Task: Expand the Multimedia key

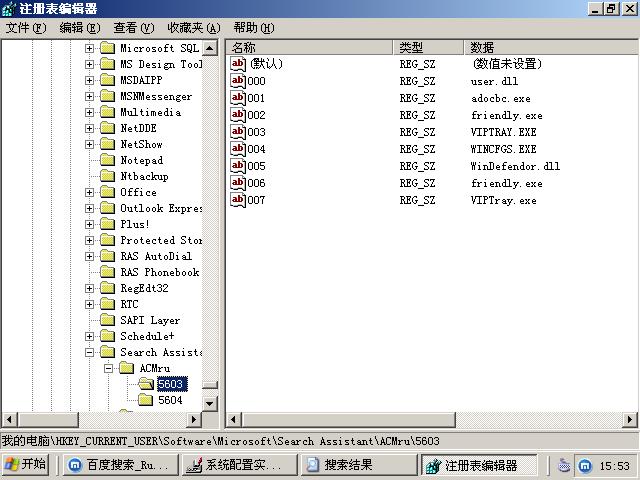Action: (89, 112)
